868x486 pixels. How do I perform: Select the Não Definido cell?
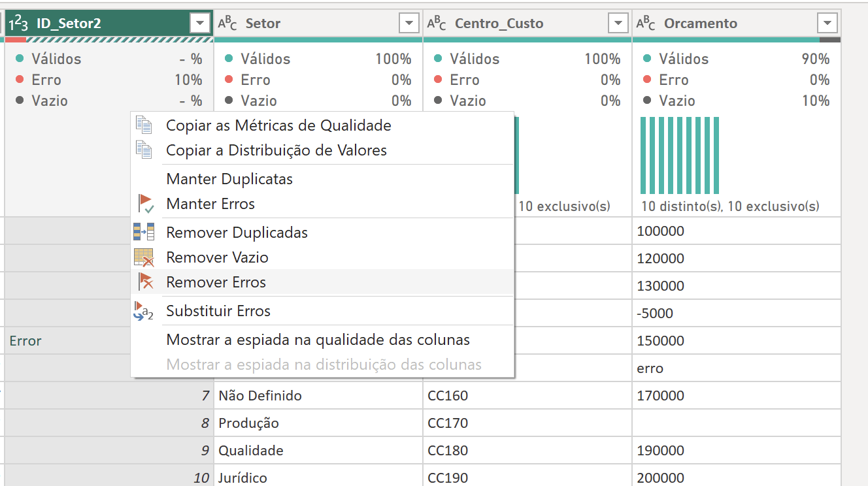click(x=318, y=396)
